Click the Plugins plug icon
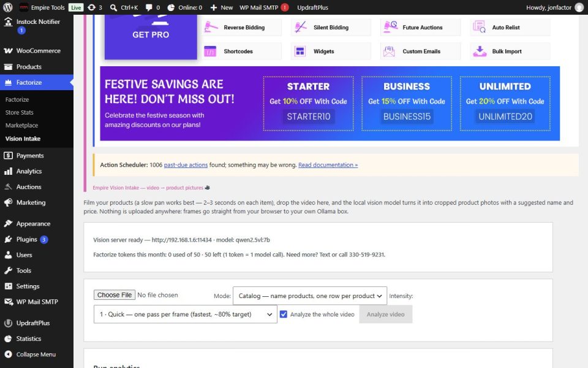 coord(8,239)
